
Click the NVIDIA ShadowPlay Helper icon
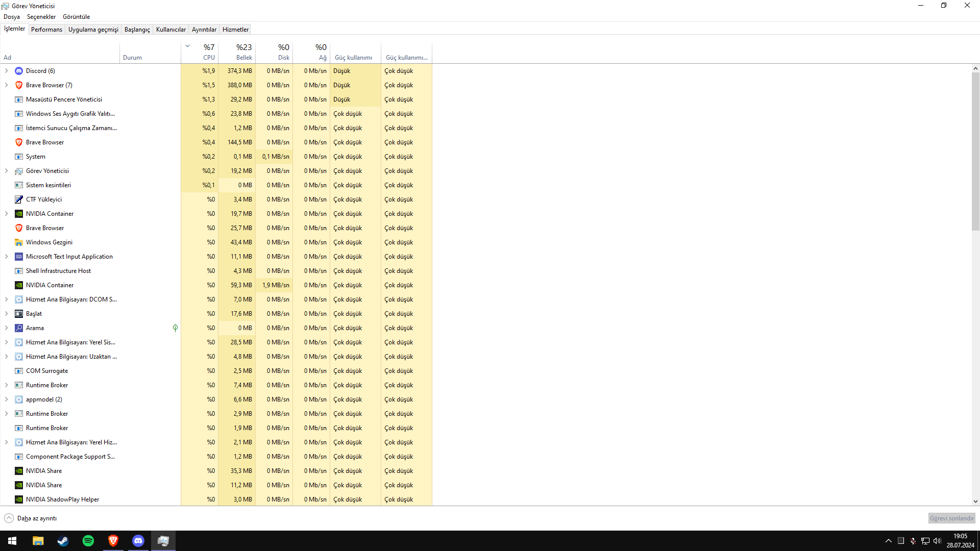(19, 499)
